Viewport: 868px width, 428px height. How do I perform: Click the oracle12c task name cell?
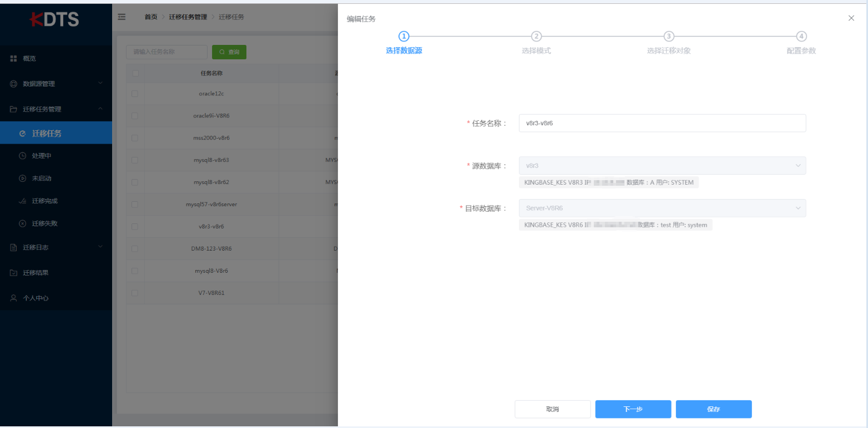(x=211, y=94)
